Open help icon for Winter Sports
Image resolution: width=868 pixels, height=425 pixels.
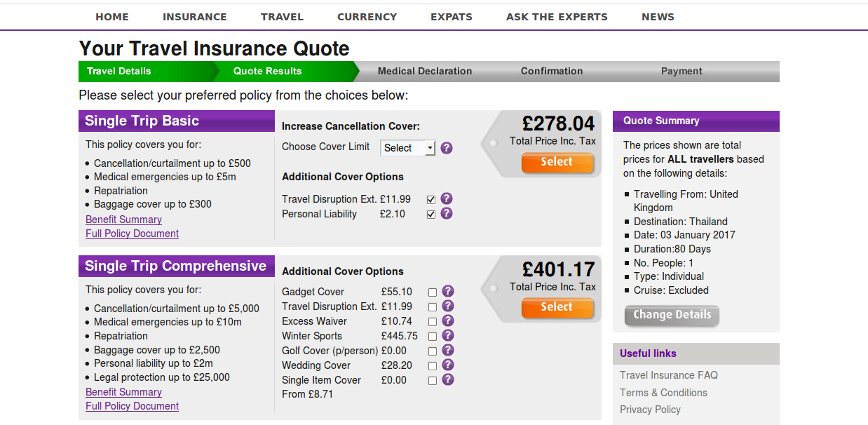point(448,335)
